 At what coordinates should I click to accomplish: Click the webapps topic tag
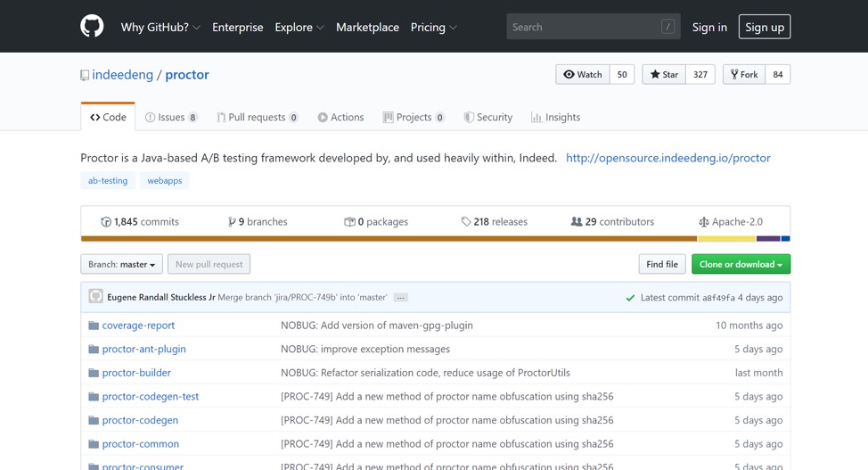point(164,181)
